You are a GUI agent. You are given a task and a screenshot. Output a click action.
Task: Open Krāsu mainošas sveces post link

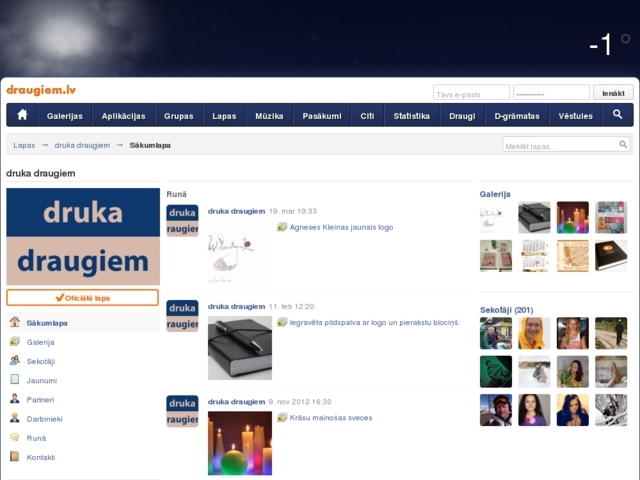tap(331, 418)
